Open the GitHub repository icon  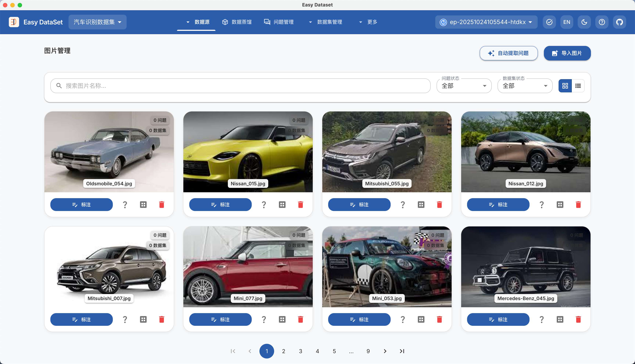click(x=619, y=22)
